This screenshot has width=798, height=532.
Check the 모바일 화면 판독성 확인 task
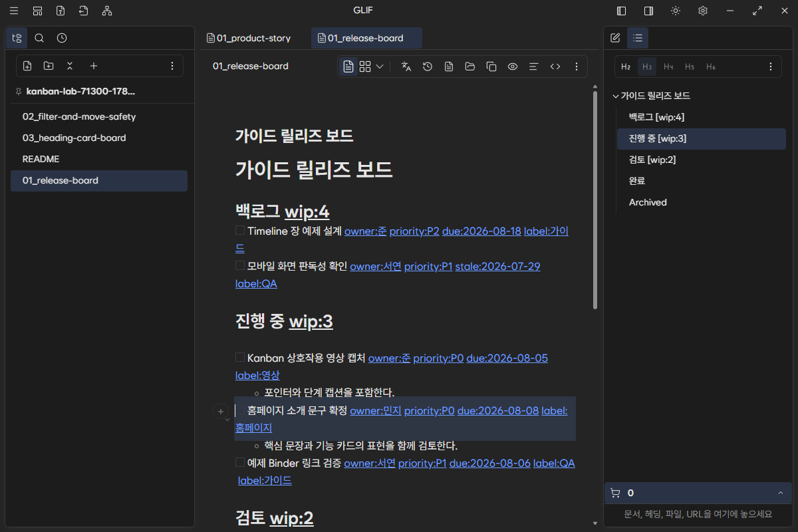[x=240, y=265]
